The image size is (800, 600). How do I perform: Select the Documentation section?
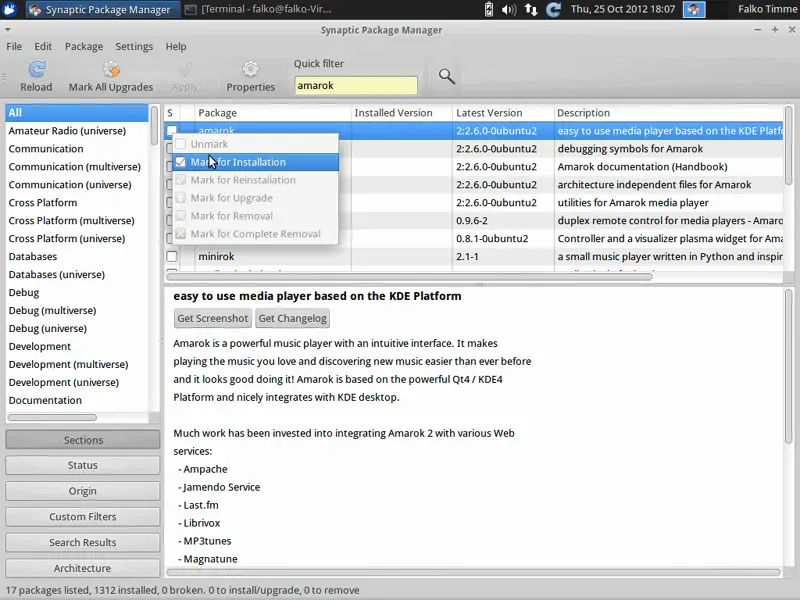77,401
